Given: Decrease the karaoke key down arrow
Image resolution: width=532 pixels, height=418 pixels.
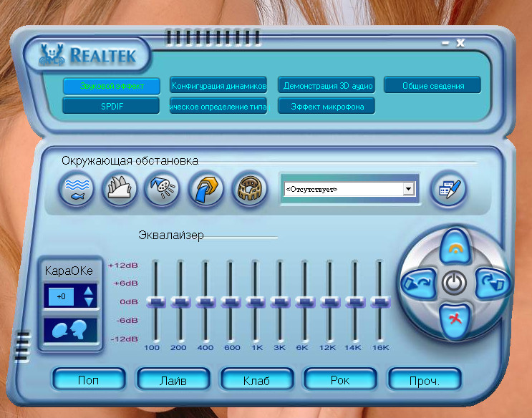Looking at the screenshot, I should click(88, 302).
